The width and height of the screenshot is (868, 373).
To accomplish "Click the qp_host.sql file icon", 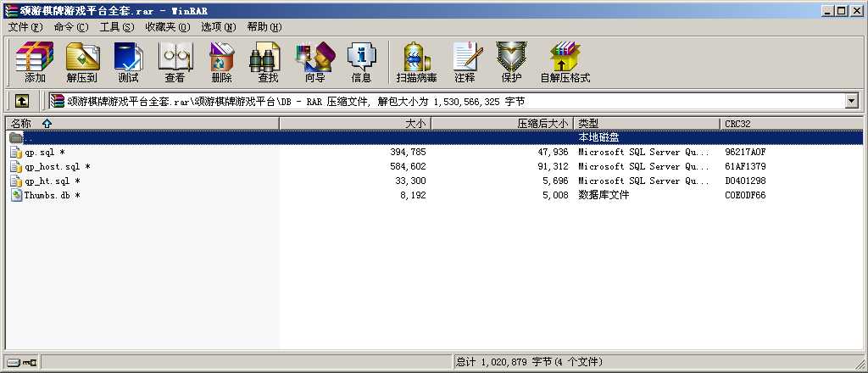I will click(17, 166).
